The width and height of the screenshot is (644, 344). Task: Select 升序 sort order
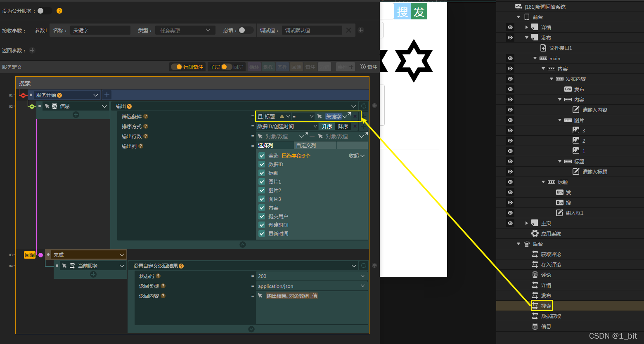coord(327,126)
